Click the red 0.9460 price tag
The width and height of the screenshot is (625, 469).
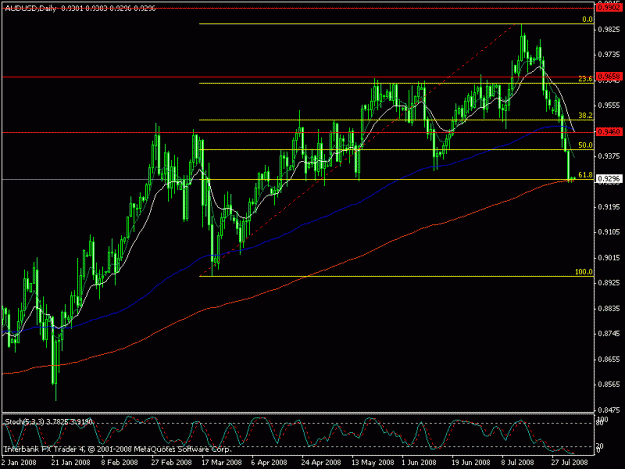(609, 131)
